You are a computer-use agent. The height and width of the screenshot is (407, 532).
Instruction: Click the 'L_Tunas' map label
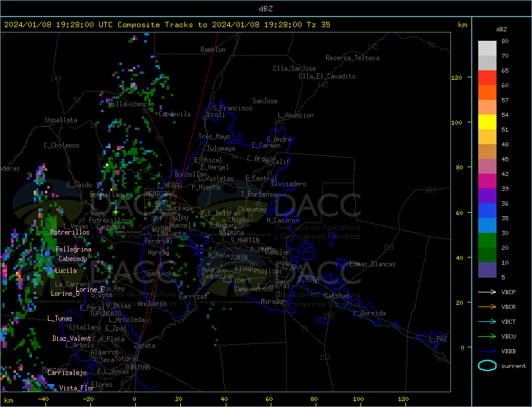[60, 318]
